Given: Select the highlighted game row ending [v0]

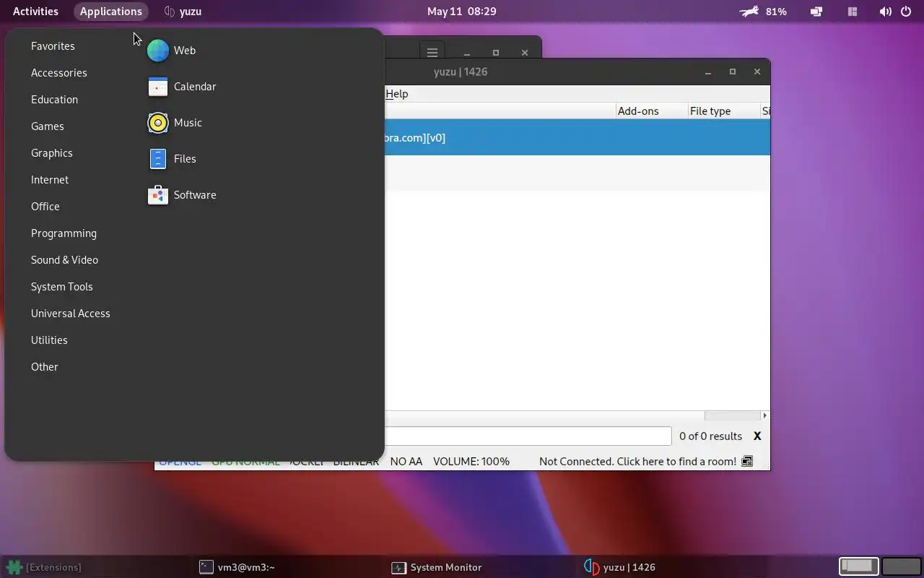Looking at the screenshot, I should [x=577, y=137].
